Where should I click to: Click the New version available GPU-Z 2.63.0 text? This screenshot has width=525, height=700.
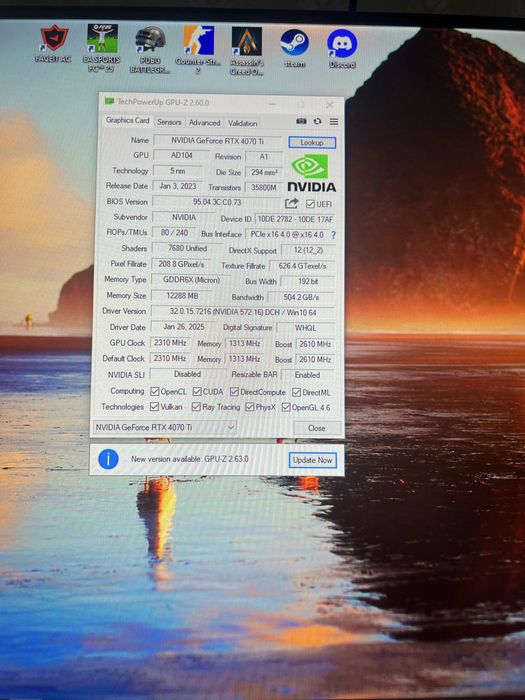pyautogui.click(x=190, y=459)
